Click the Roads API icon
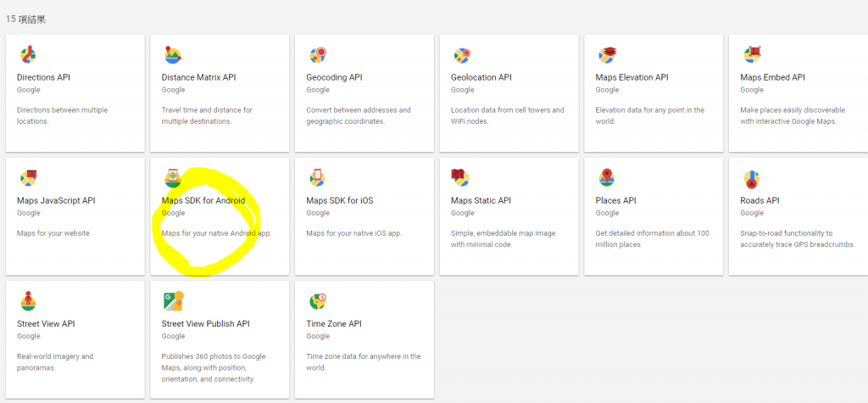Viewport: 868px width, 403px height. coord(751,178)
